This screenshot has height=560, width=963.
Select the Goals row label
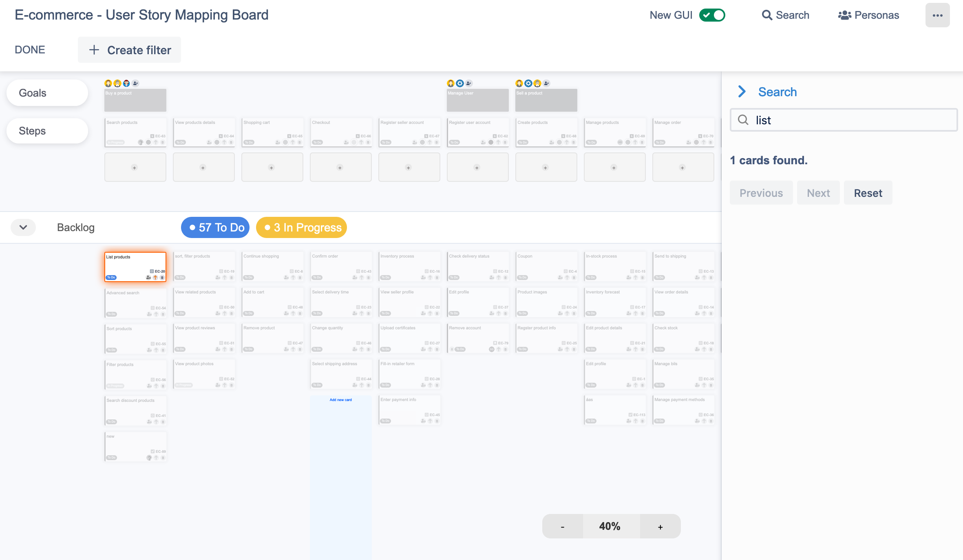pyautogui.click(x=47, y=93)
